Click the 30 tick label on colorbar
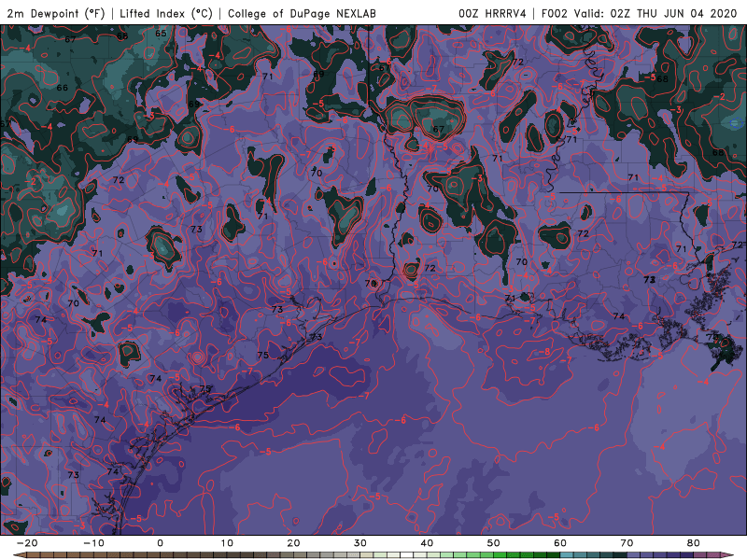Image resolution: width=747 pixels, height=560 pixels. [x=360, y=543]
